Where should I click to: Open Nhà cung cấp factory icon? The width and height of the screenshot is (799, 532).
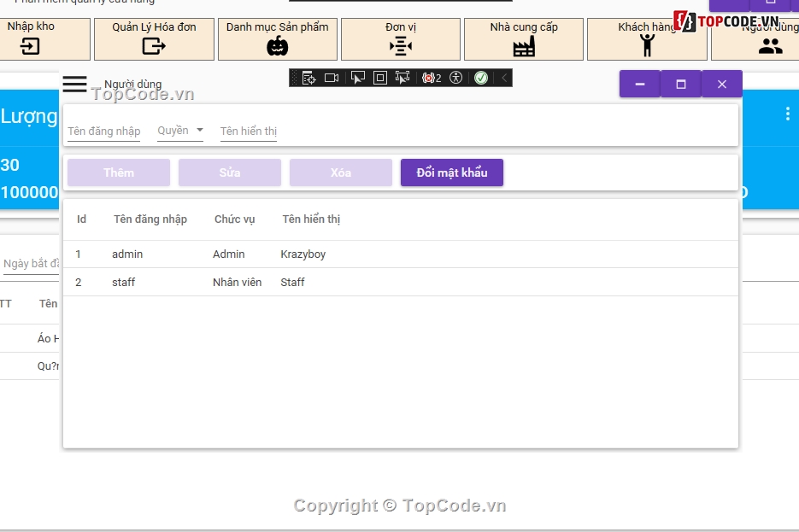click(x=523, y=38)
